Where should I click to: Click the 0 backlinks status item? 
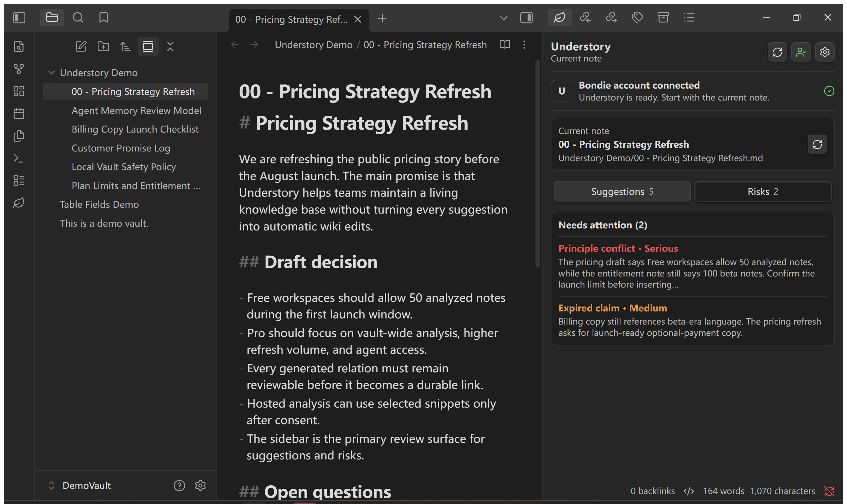[x=653, y=491]
